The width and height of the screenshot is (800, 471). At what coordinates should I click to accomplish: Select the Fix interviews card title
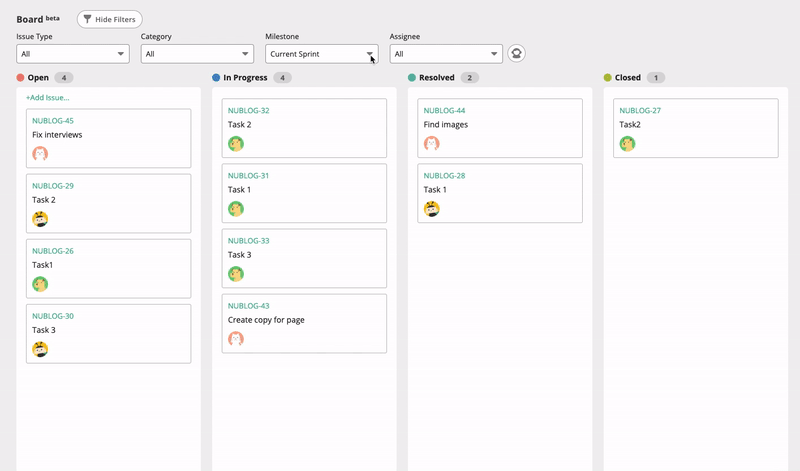[57, 135]
